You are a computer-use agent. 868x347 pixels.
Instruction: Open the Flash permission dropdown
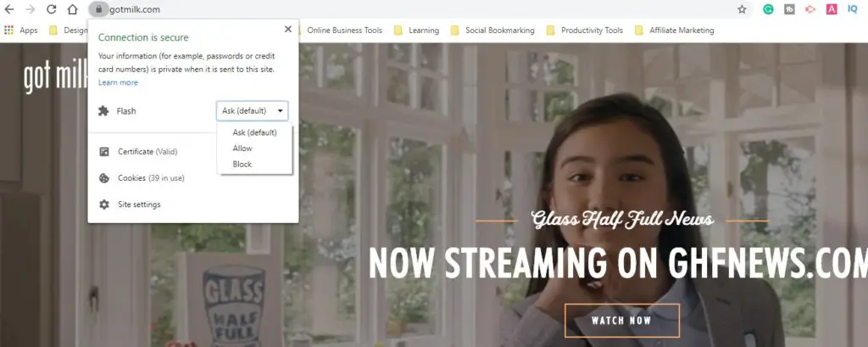point(252,111)
